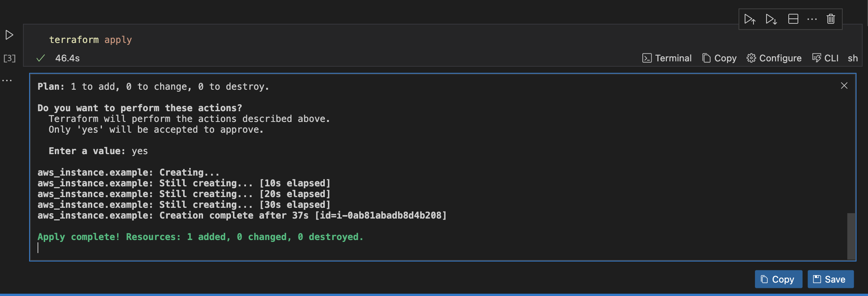Execute cell and below icon
The image size is (868, 296).
pos(771,19)
